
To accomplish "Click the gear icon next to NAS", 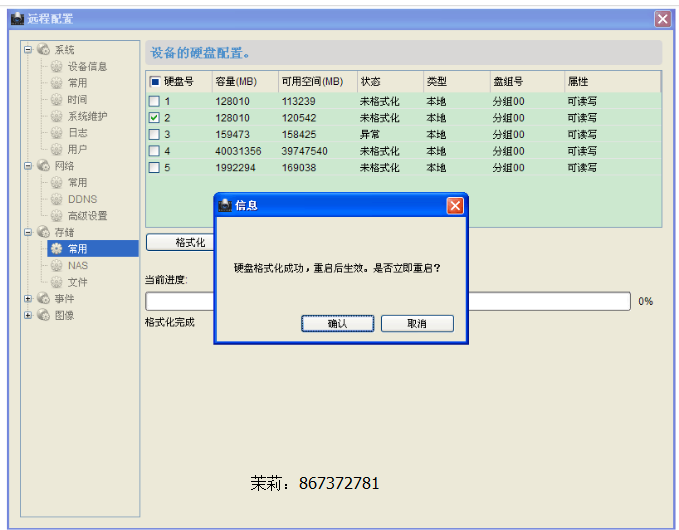I will [x=57, y=266].
